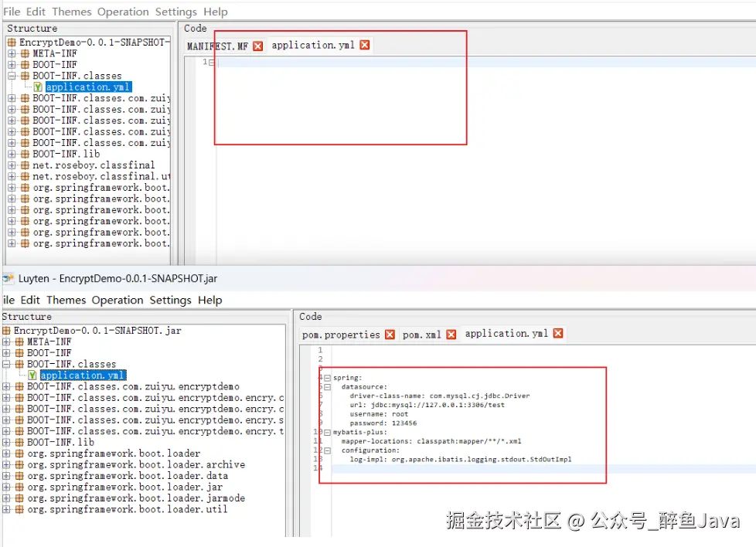Select BOOT-INF tree item in top window

click(x=54, y=65)
